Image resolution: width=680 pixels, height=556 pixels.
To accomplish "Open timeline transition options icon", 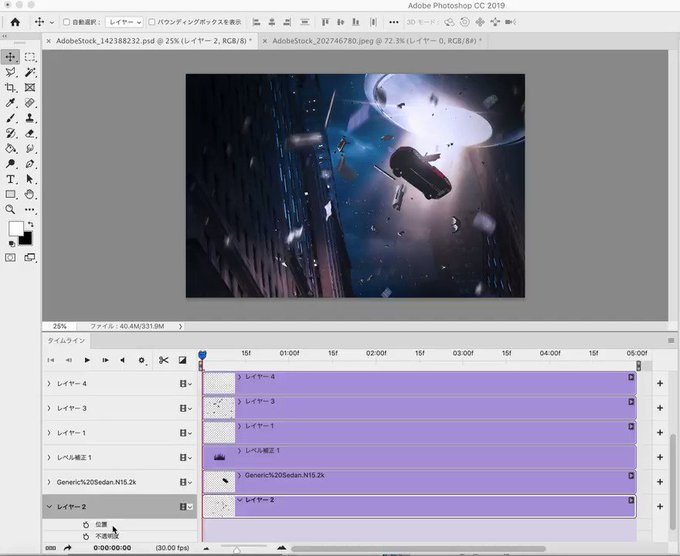I will [x=183, y=360].
